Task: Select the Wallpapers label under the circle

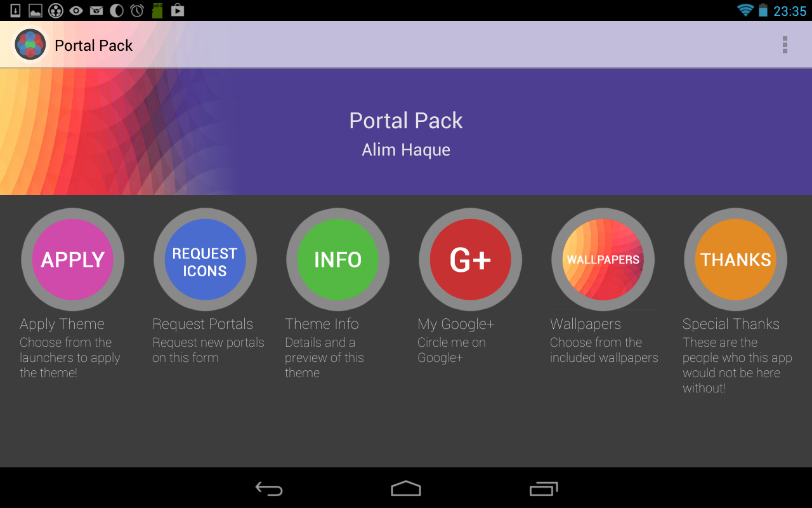Action: [x=586, y=324]
